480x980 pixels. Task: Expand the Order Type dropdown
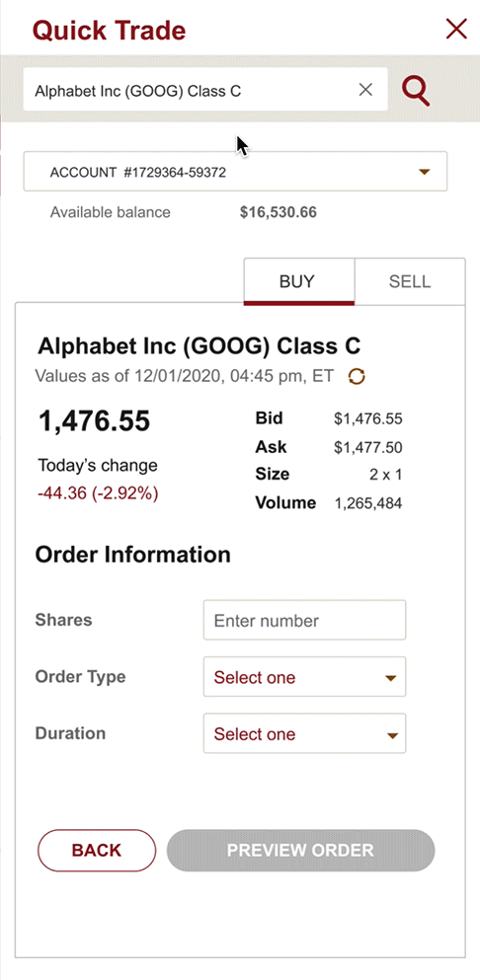coord(305,677)
